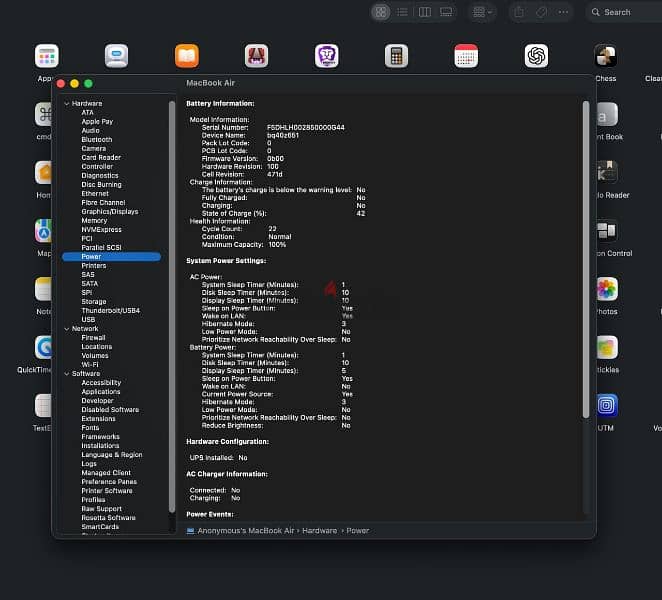This screenshot has height=600, width=662.
Task: Select Printers in the sidebar
Action: tap(94, 266)
